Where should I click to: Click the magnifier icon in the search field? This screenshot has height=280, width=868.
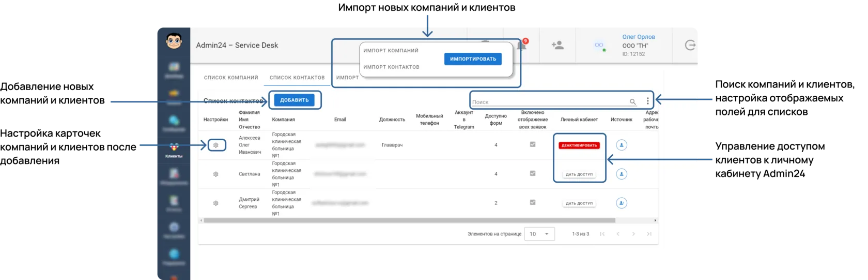[633, 102]
